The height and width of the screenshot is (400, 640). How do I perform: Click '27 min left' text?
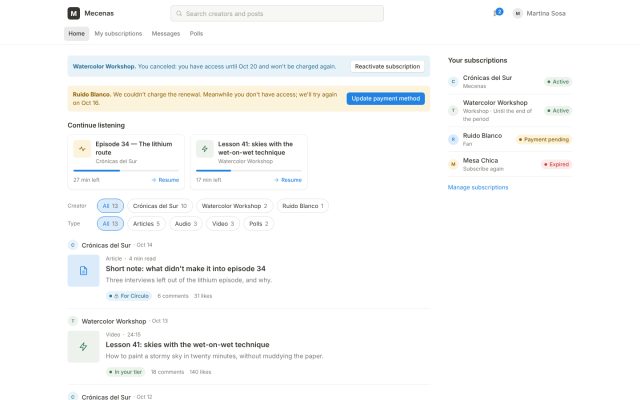pyautogui.click(x=87, y=180)
